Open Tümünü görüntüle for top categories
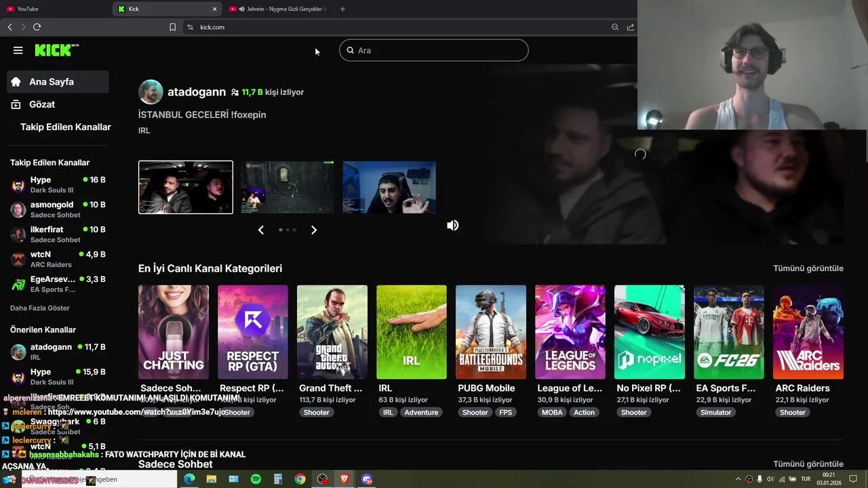 pos(808,268)
